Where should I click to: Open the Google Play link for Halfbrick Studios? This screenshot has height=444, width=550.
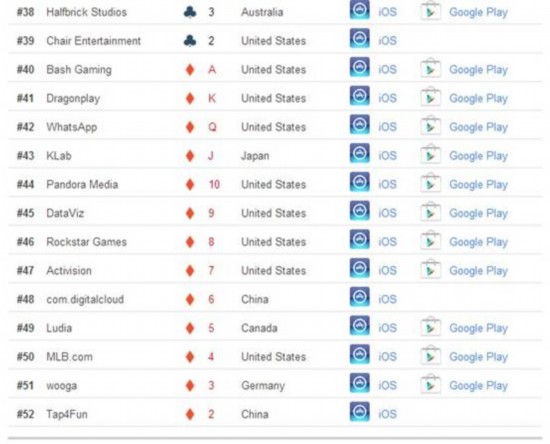[478, 12]
